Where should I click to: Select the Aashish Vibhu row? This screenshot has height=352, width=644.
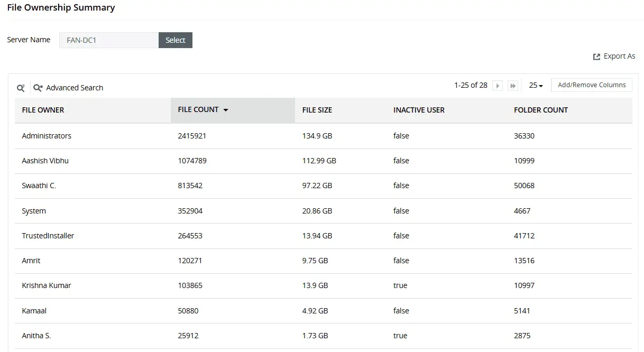pos(45,161)
